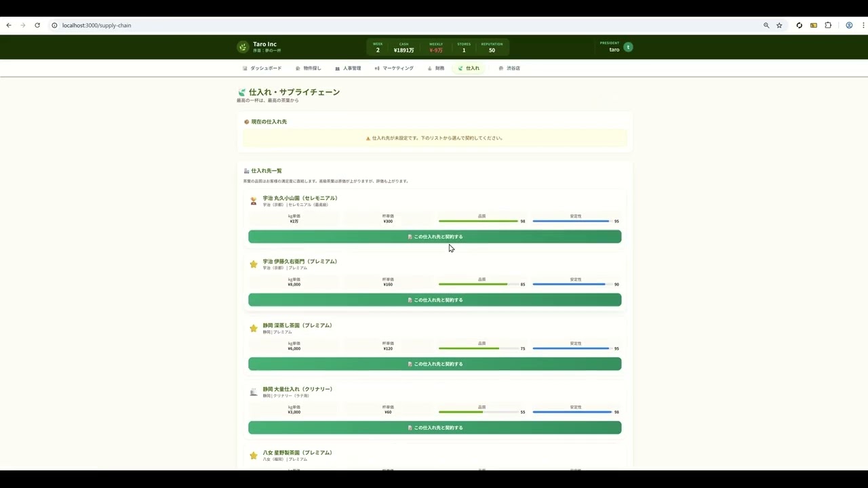Click the WEEKLY ¥-9万 stat
The width and height of the screenshot is (868, 488).
coord(436,47)
